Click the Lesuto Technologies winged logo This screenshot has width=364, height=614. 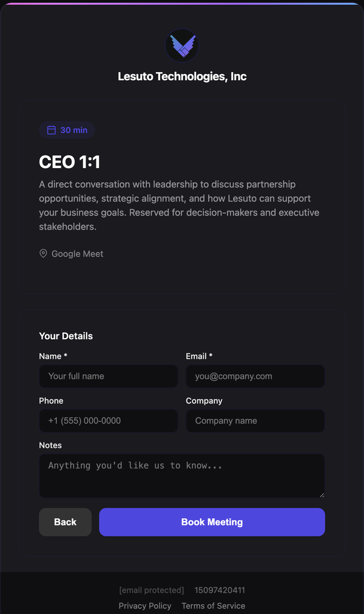[x=182, y=46]
